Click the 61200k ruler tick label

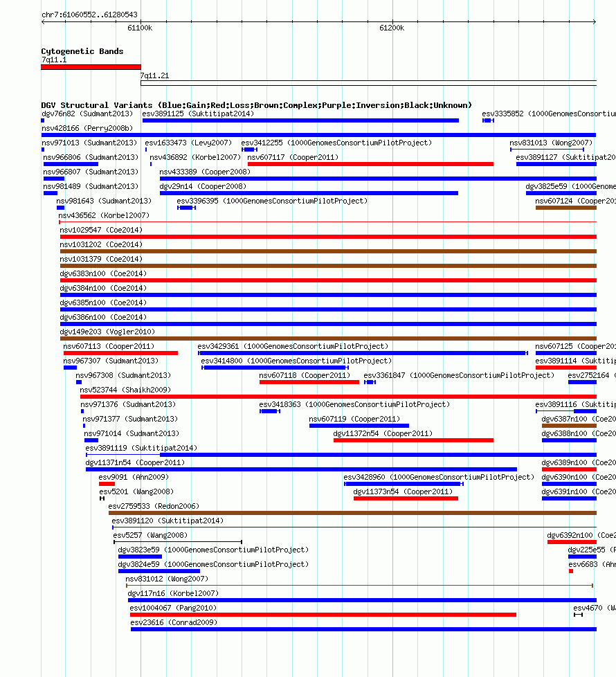392,28
